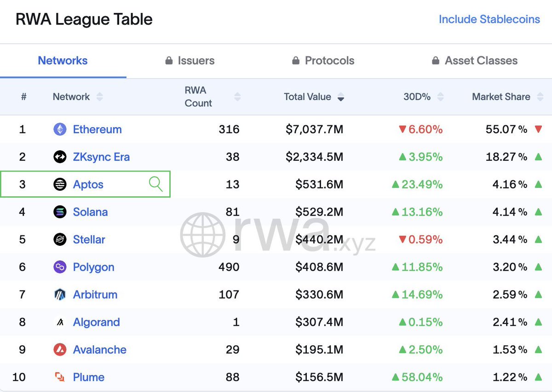Click the lock icon beside Issuers
This screenshot has width=552, height=392.
tap(169, 61)
